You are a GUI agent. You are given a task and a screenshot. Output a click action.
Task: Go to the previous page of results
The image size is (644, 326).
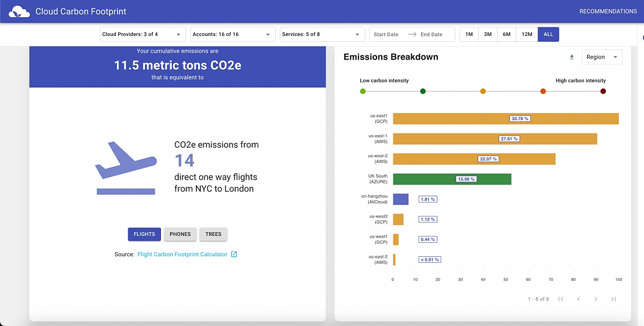579,299
